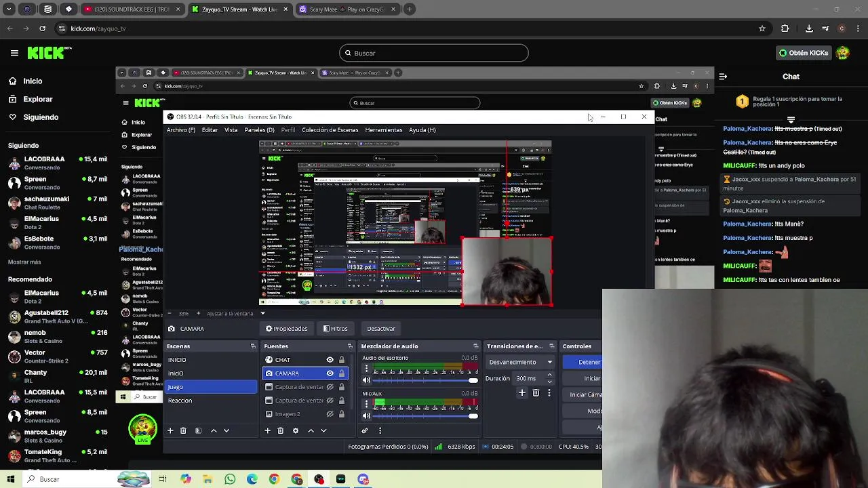Image resolution: width=868 pixels, height=488 pixels.
Task: Select the Reaccion scene
Action: tap(212, 401)
